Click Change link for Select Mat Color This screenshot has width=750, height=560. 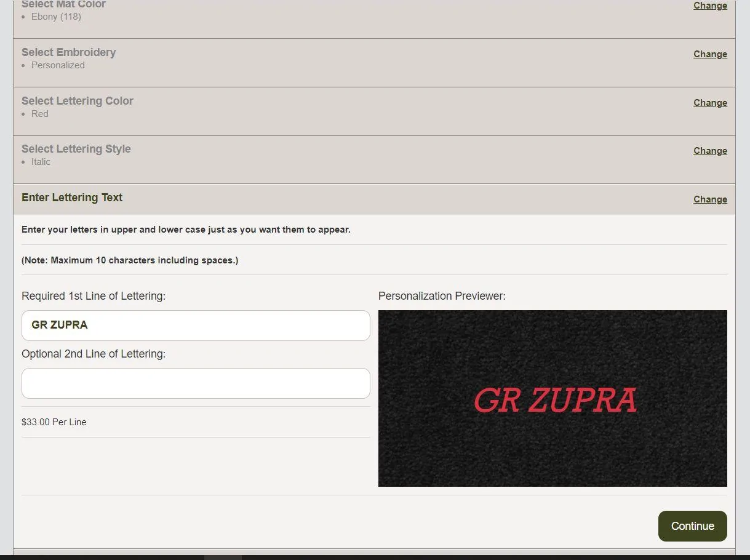point(710,6)
